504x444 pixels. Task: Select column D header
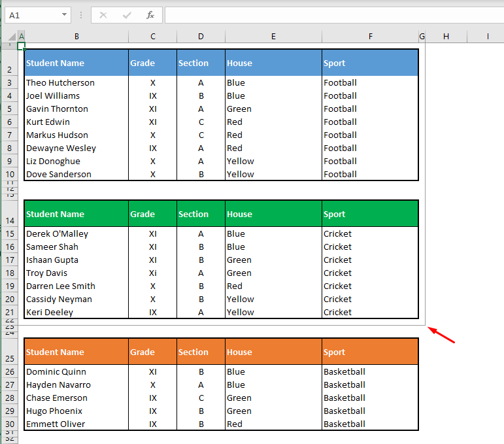[201, 37]
